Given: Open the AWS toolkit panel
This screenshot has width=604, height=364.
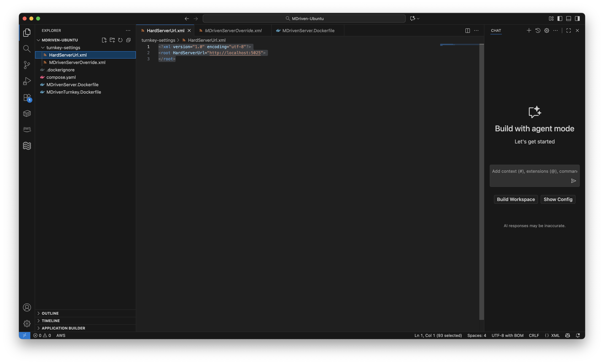Looking at the screenshot, I should pyautogui.click(x=27, y=129).
